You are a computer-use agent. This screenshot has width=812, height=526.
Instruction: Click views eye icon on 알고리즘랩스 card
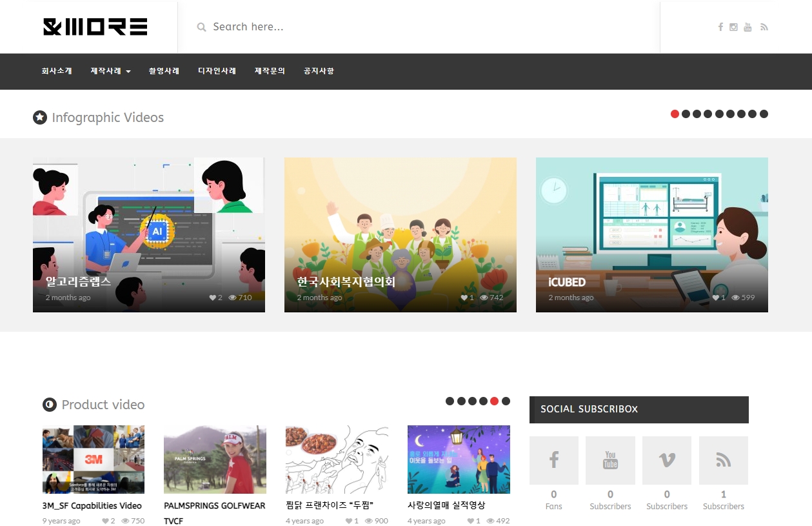click(232, 298)
